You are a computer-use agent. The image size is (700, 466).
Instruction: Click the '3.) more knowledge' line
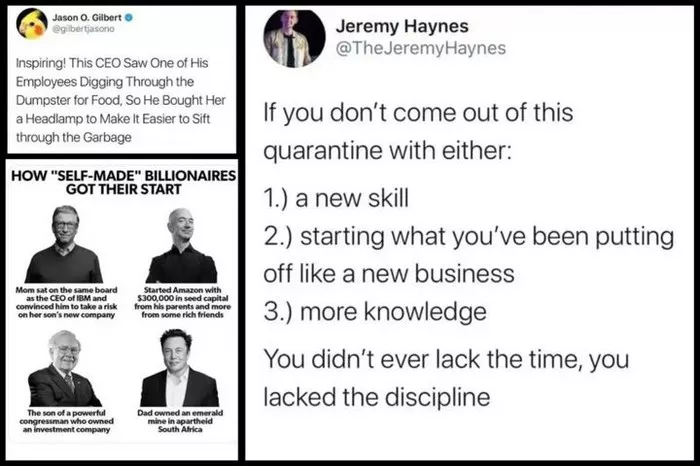(x=375, y=312)
